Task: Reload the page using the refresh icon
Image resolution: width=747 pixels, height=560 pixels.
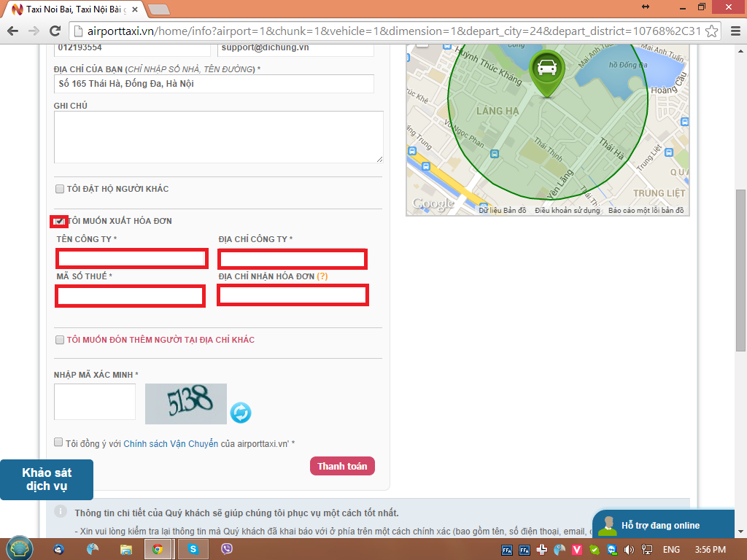Action: 55,31
